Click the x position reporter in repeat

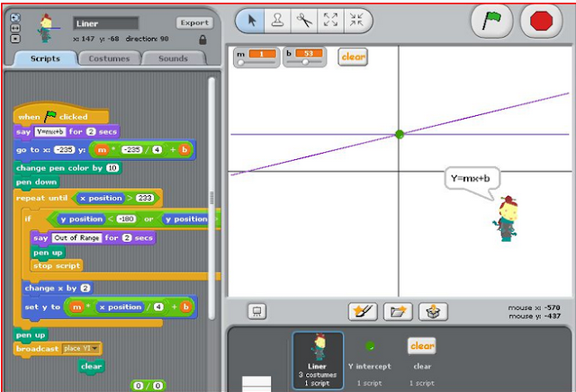pyautogui.click(x=101, y=198)
